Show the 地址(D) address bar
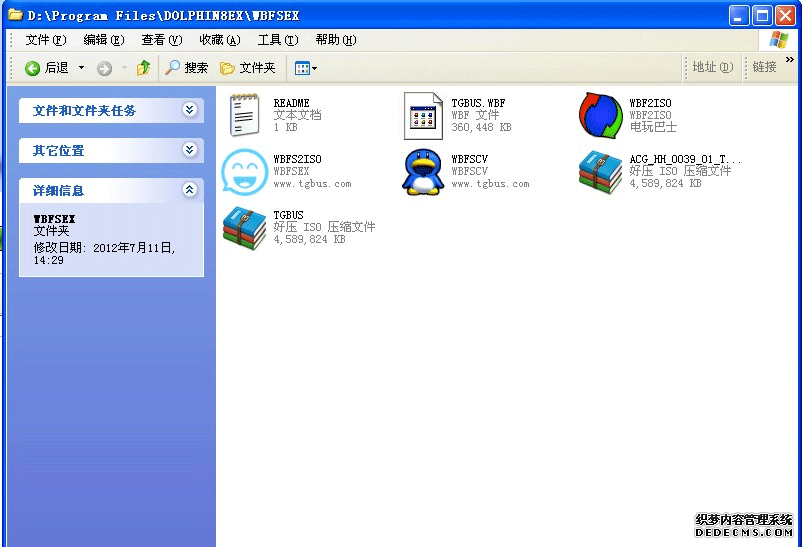This screenshot has height=547, width=804. 712,67
